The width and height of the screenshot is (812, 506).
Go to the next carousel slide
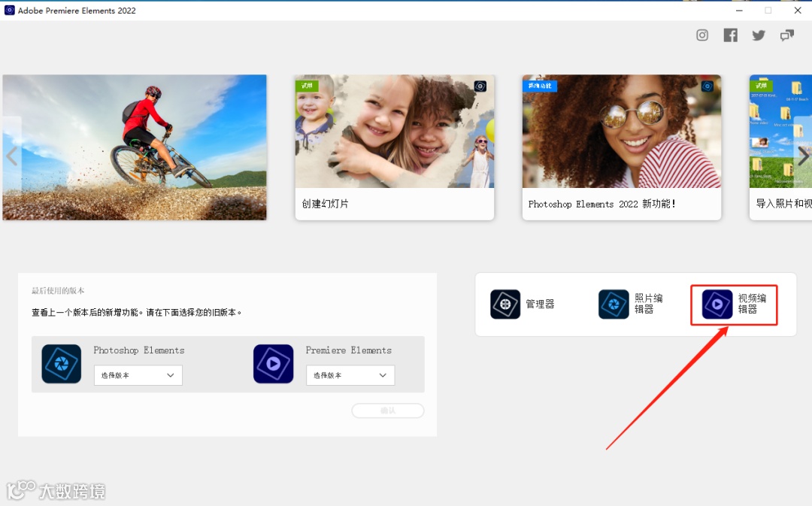pos(803,156)
